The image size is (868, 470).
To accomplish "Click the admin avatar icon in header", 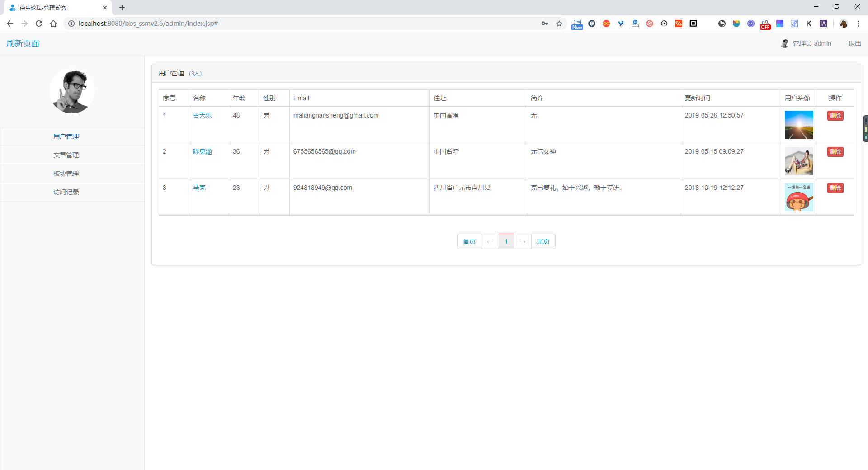I will pos(785,43).
